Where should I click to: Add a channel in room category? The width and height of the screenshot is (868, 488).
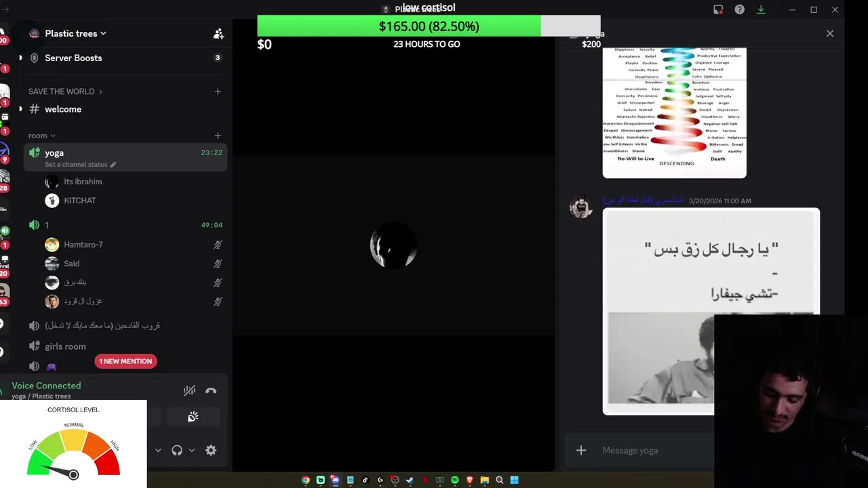218,136
